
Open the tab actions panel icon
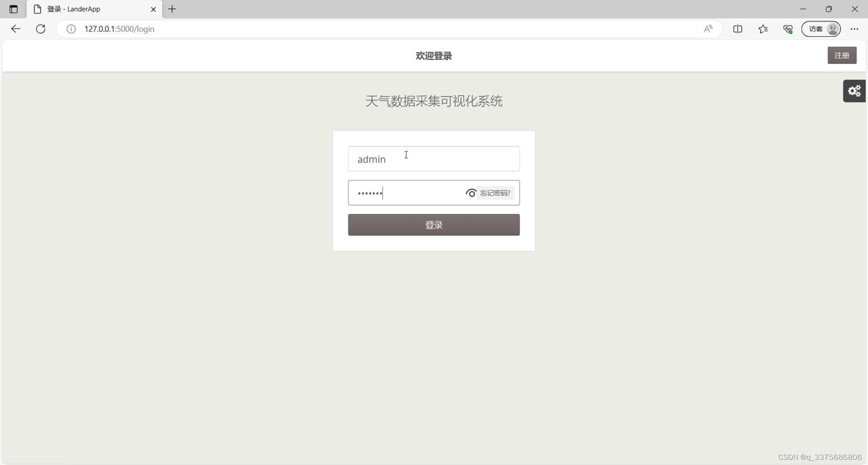[x=13, y=9]
